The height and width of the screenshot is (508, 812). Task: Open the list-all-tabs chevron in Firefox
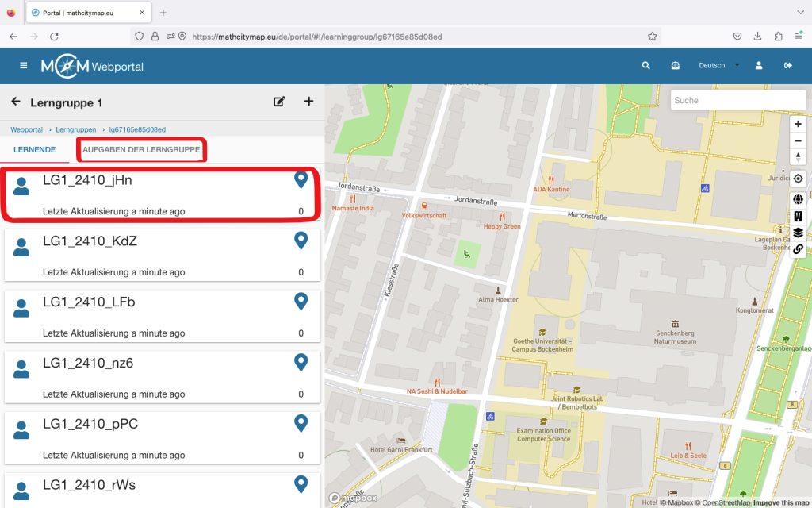point(798,13)
